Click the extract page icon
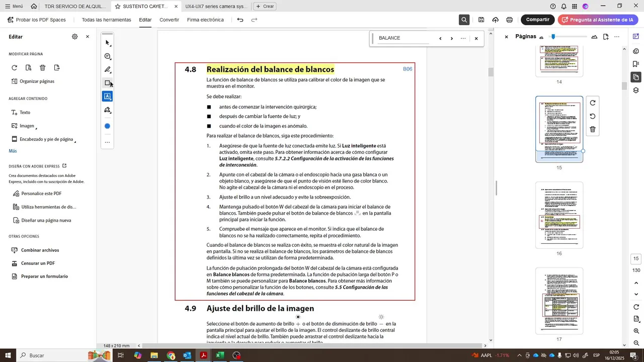Image resolution: width=644 pixels, height=362 pixels. pyautogui.click(x=29, y=68)
